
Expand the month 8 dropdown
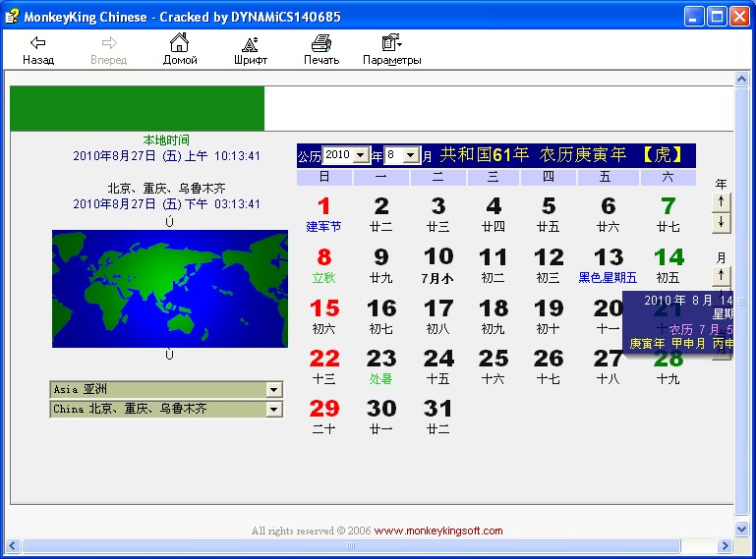[410, 155]
